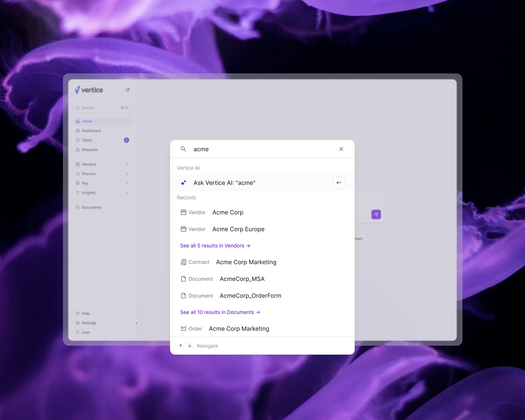Open the AcmeCorp_MSA document result
The image size is (525, 420).
coord(262,279)
